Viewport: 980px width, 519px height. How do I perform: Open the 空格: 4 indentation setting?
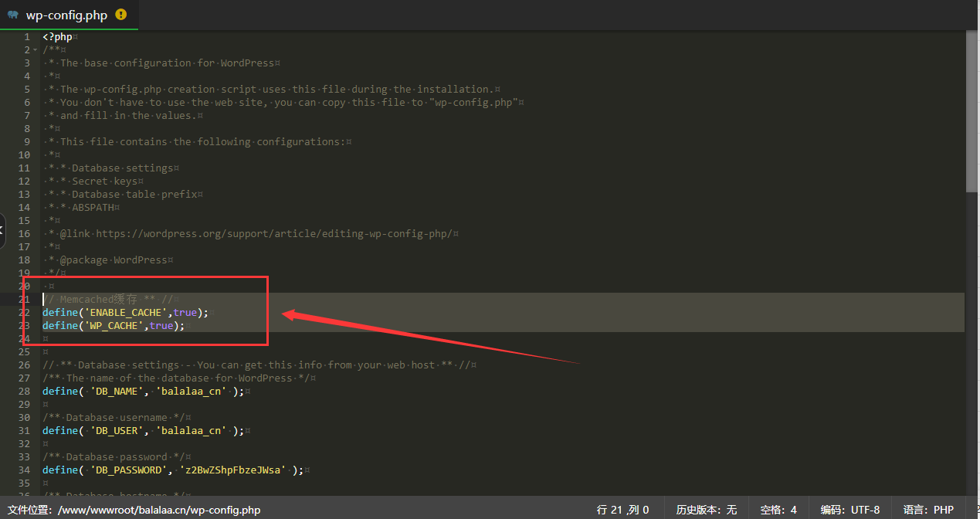(778, 510)
